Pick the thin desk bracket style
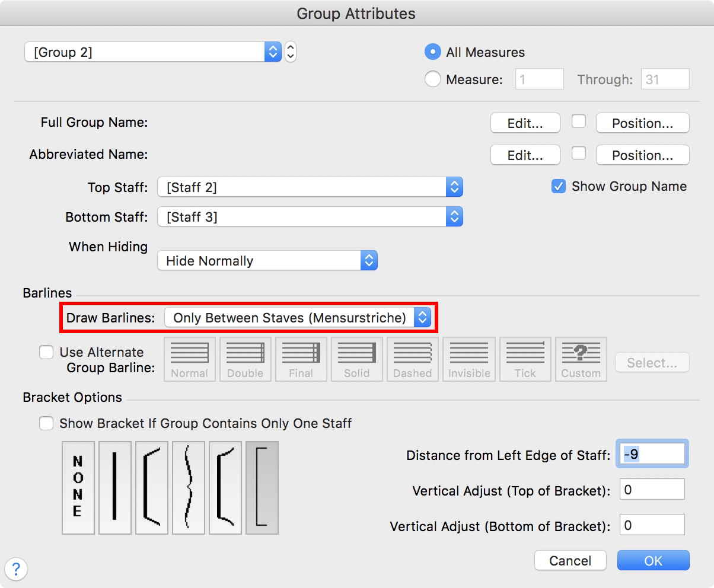Screen dimensions: 714x588 point(262,487)
